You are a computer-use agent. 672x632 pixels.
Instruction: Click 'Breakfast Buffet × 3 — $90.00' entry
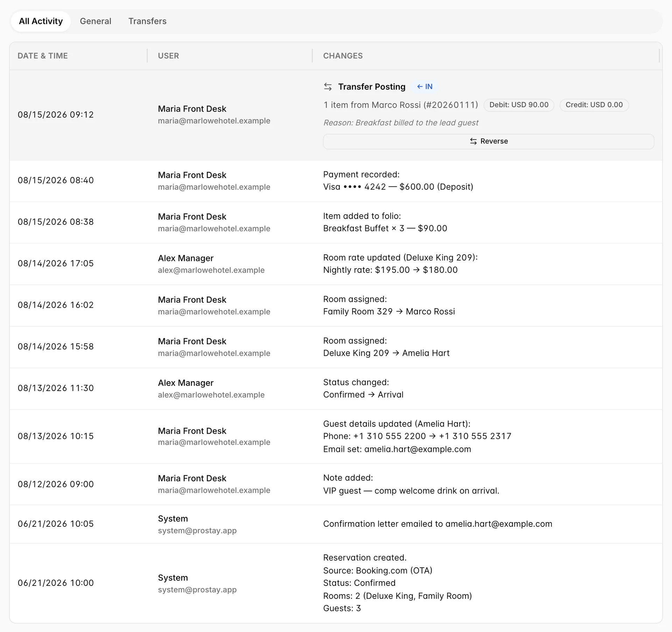385,228
